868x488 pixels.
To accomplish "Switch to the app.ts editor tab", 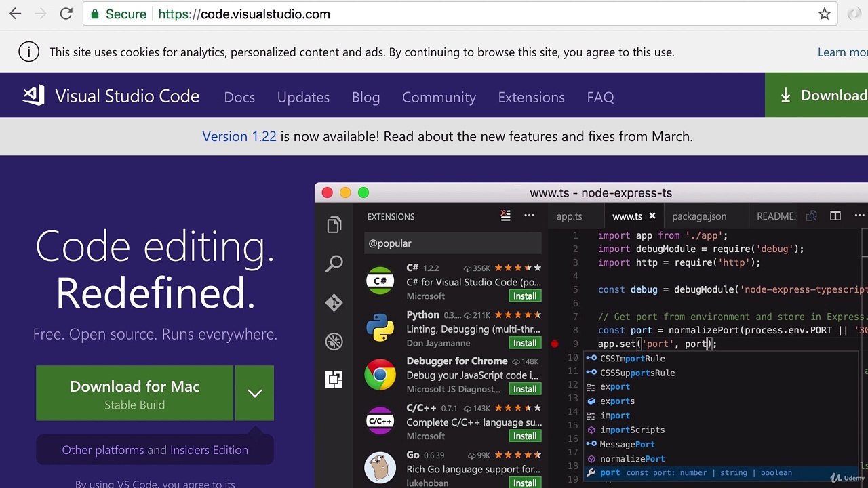I will point(569,216).
